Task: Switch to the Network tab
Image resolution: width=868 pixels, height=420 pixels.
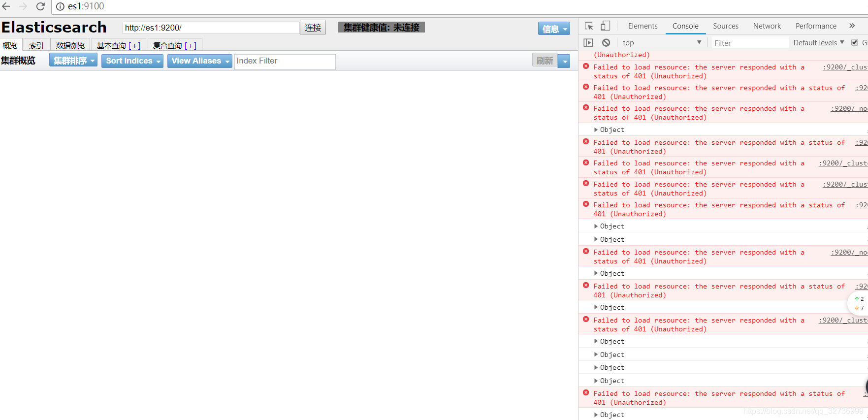Action: [767, 26]
